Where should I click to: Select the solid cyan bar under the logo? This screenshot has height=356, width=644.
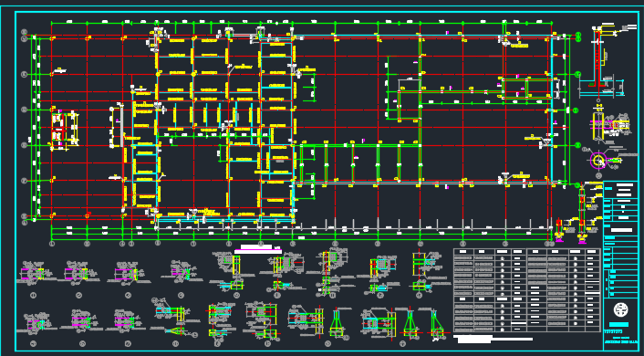619,325
